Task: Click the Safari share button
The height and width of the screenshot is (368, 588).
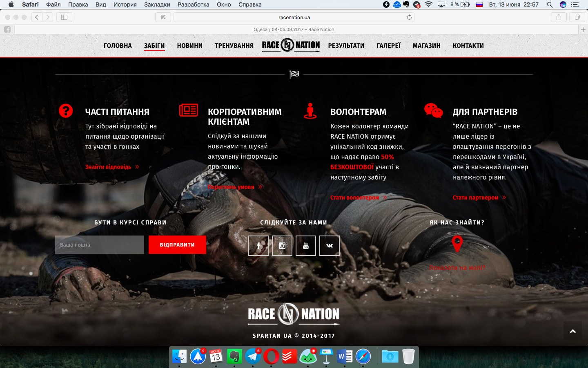Action: (559, 17)
